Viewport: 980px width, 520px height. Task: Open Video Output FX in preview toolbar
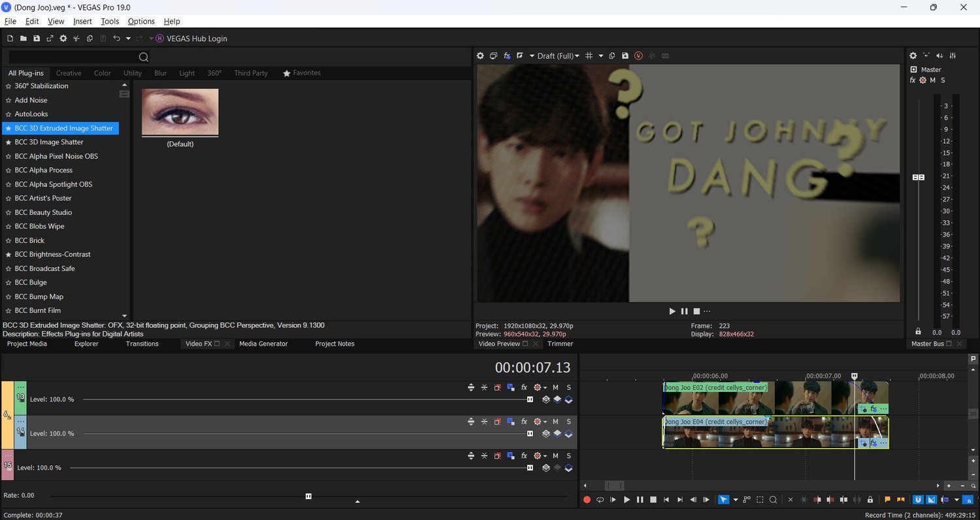(507, 56)
